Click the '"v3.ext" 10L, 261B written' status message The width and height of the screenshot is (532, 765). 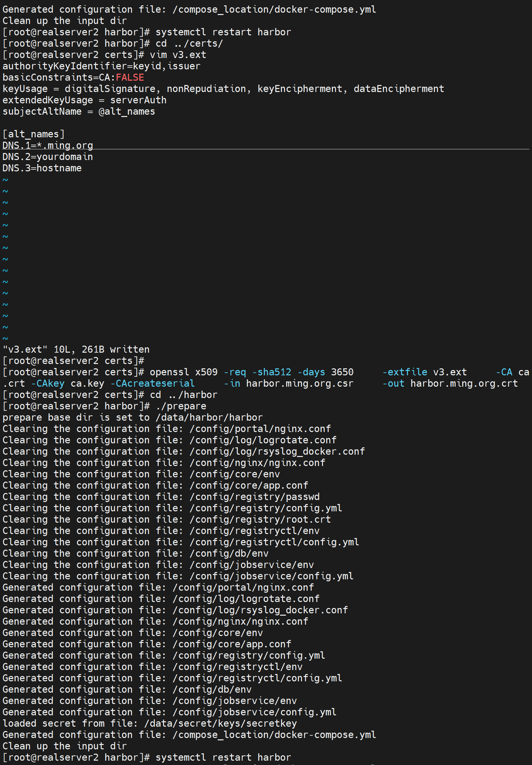click(76, 349)
